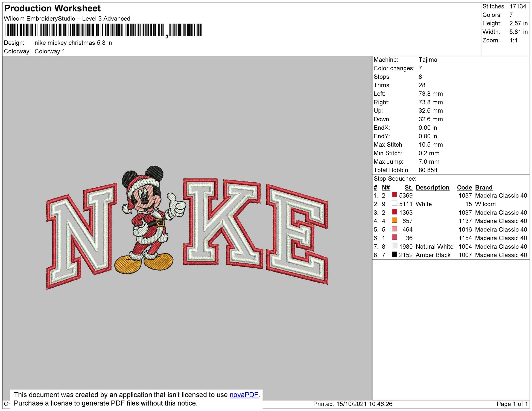
Task: Pick the orange swatch in stop row 4
Action: (x=394, y=220)
